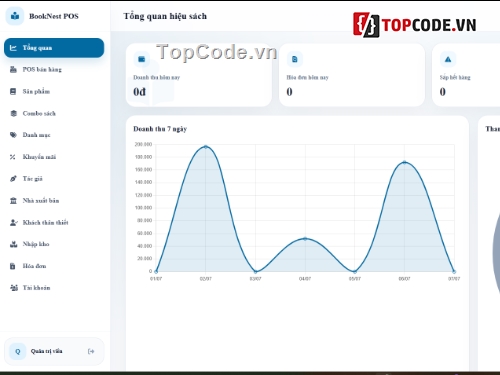Screen dimensions: 500x375
Task: Go to Tổng quan menu item
Action: click(54, 48)
